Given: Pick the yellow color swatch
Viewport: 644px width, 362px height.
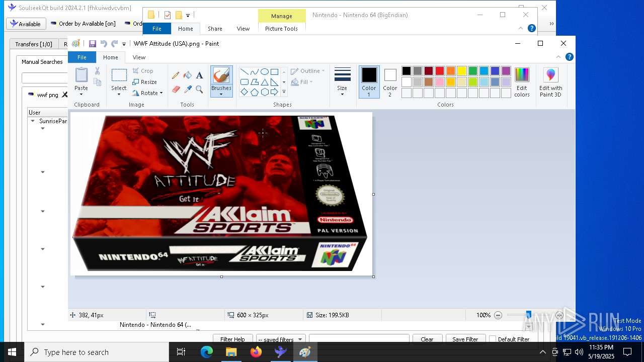Looking at the screenshot, I should point(462,71).
